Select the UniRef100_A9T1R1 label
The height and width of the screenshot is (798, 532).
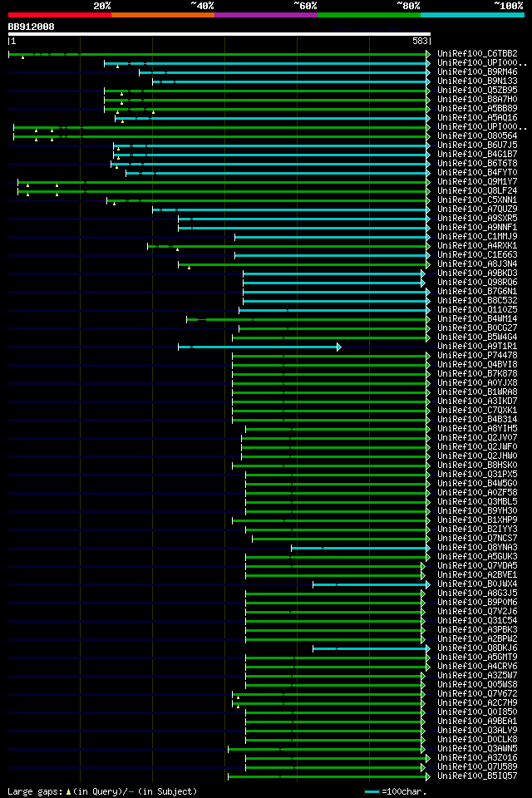477,347
